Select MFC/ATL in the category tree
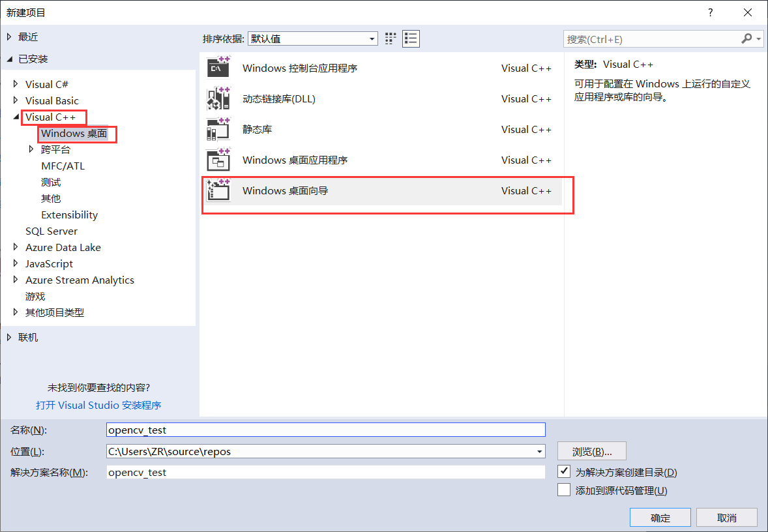This screenshot has width=768, height=532. [x=63, y=166]
